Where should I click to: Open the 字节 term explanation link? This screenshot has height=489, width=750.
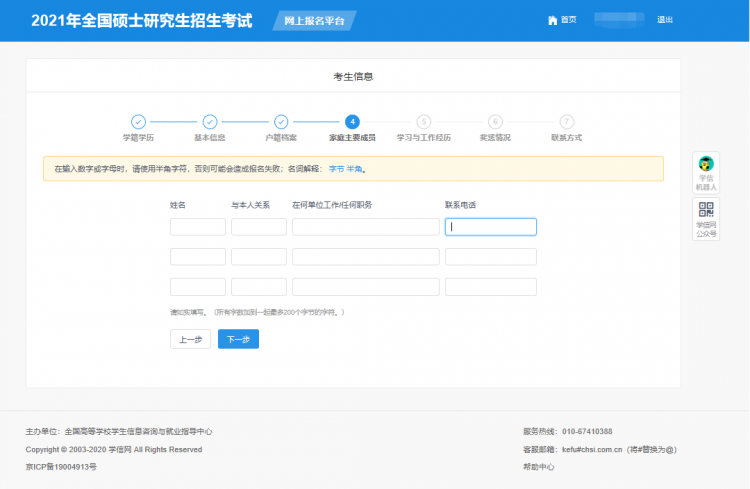pos(336,169)
